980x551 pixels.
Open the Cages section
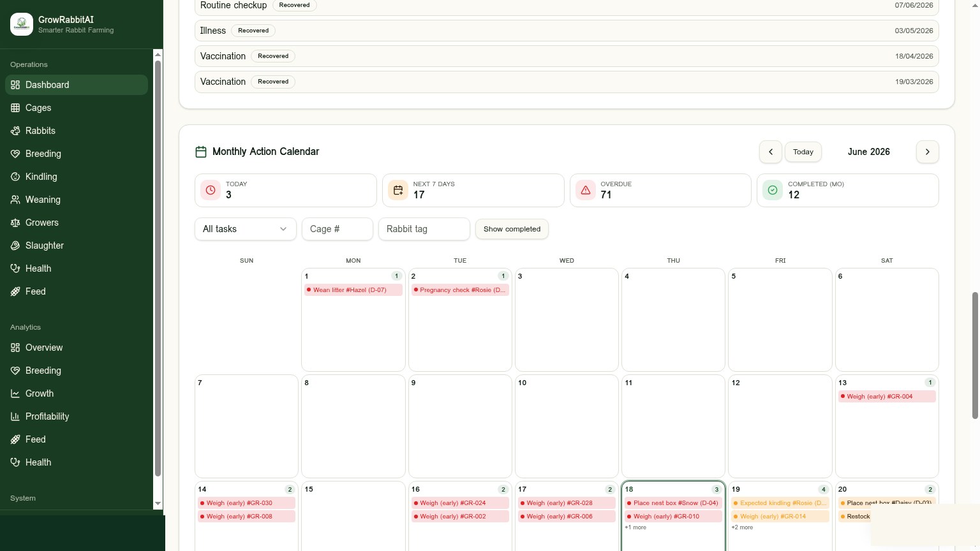(77, 108)
